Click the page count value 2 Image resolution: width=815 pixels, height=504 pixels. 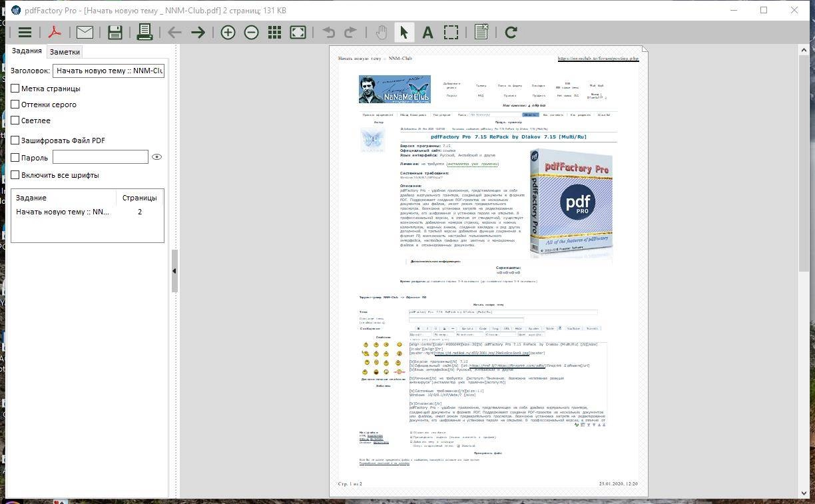point(140,212)
